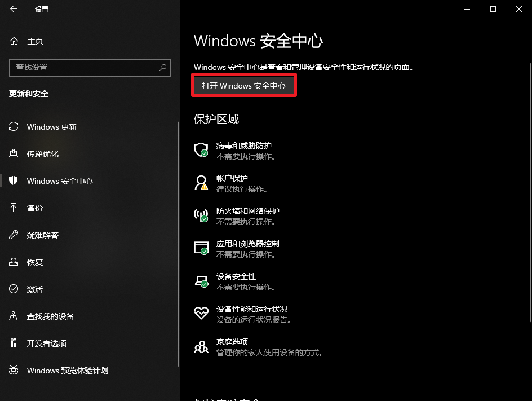Click the firewall and network protection icon
This screenshot has height=401, width=532.
pyautogui.click(x=201, y=215)
